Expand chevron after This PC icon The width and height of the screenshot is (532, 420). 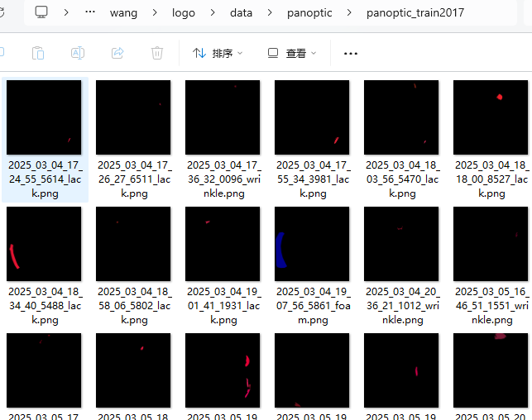click(x=66, y=12)
